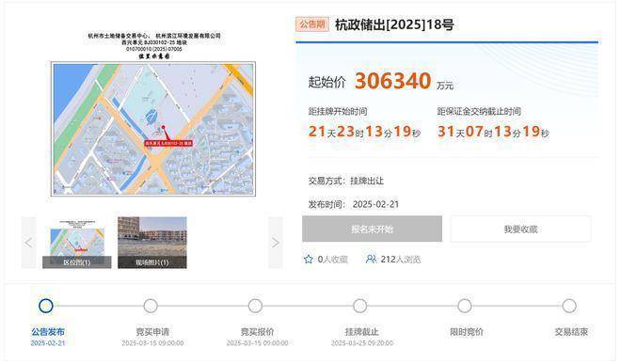Viewport: 621px width, 364px height.
Task: Click the viewers people icon
Action: pos(371,259)
